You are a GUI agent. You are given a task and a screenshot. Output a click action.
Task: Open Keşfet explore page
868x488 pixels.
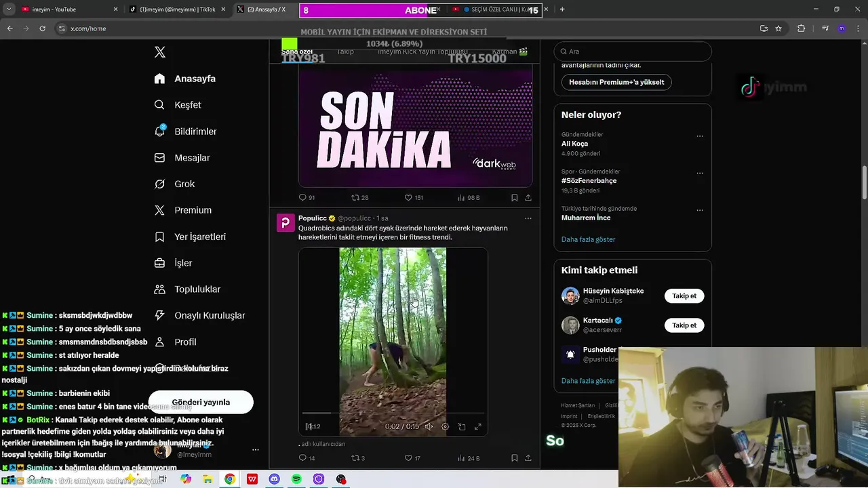pos(178,105)
